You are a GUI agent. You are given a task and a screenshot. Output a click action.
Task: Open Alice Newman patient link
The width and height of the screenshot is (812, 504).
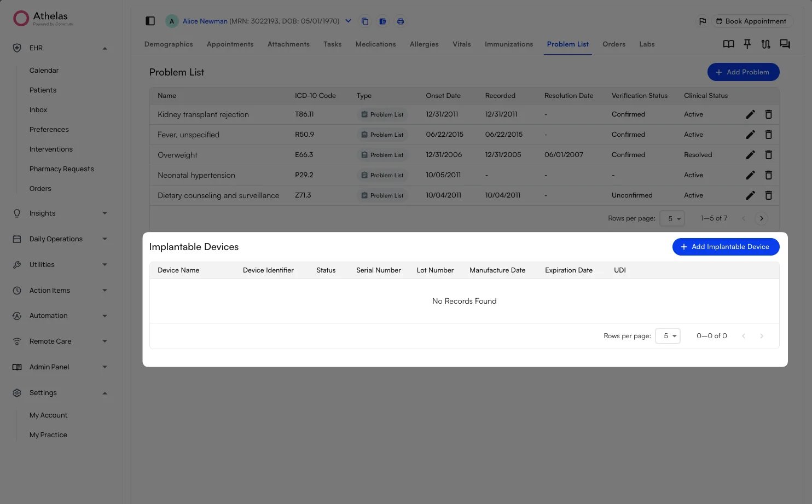click(205, 21)
